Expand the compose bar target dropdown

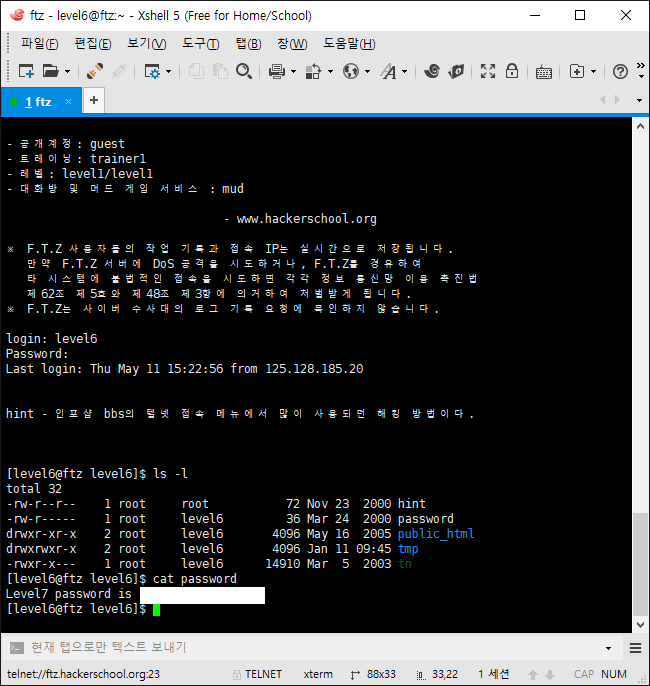[608, 648]
